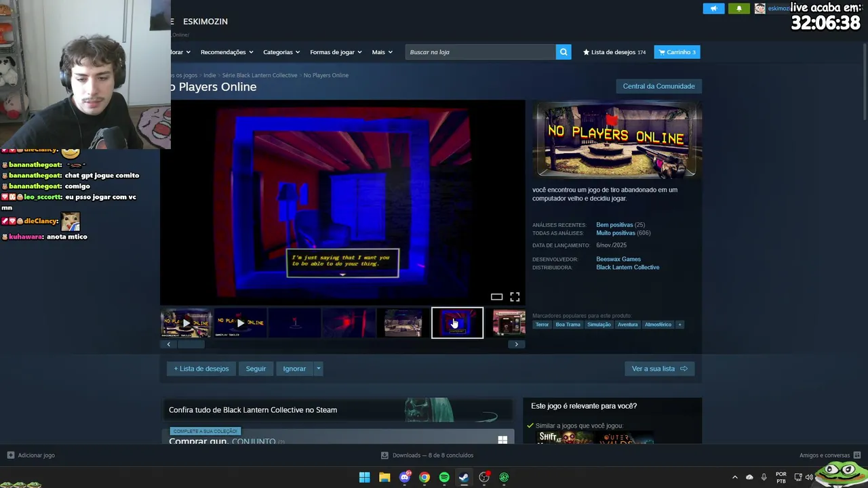868x488 pixels.
Task: Expand the Recomendações menu
Action: [226, 52]
